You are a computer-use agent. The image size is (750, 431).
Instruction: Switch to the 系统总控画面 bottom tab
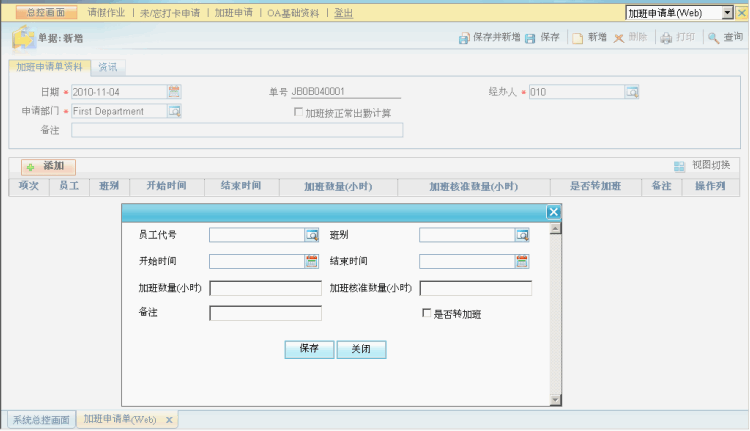(x=41, y=420)
